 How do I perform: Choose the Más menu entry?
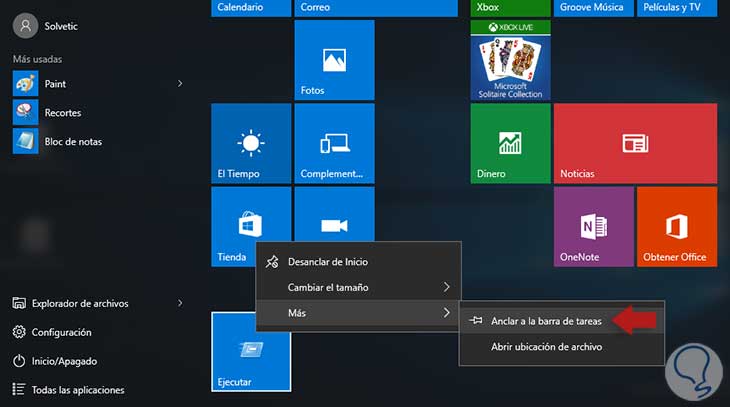click(x=358, y=313)
